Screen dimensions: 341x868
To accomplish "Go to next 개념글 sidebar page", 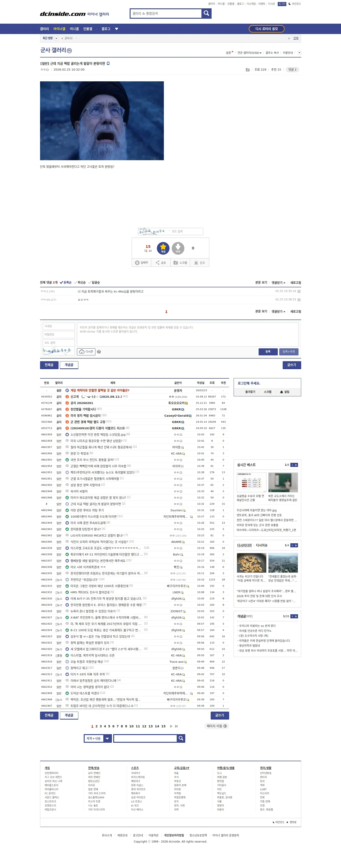I will point(296,616).
